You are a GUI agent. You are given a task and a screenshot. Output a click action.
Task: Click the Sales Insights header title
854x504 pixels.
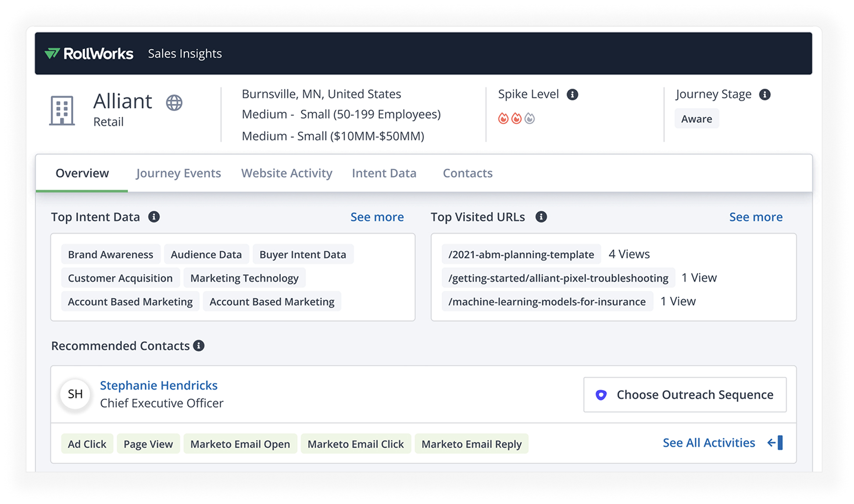(x=185, y=54)
